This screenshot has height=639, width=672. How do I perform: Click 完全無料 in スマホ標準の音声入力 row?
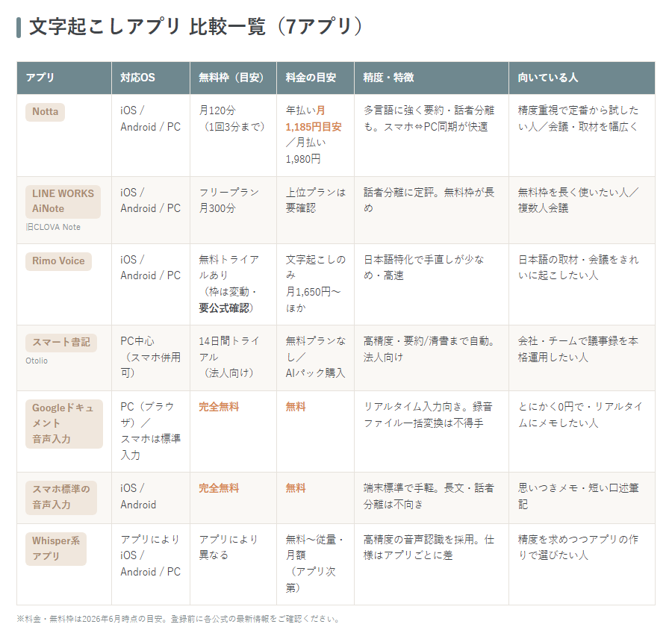pyautogui.click(x=219, y=488)
